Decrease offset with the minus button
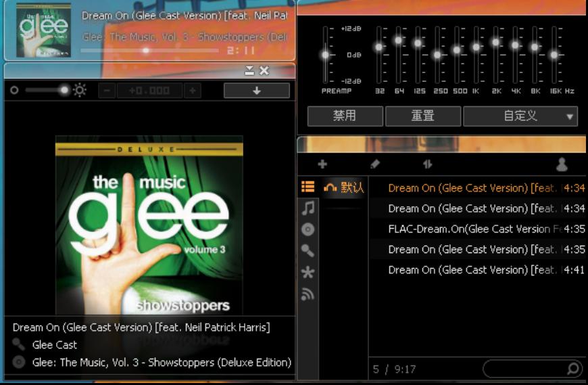 tap(107, 91)
